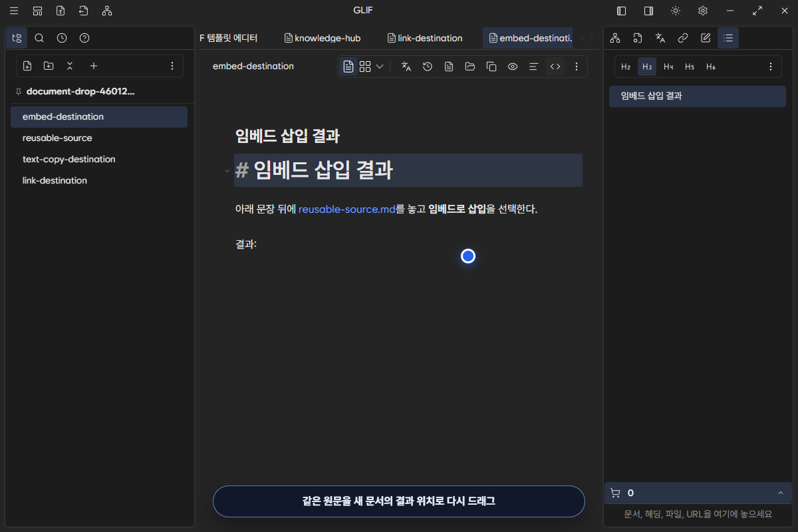Click the text alignment lines icon in editor toolbar

pyautogui.click(x=533, y=66)
